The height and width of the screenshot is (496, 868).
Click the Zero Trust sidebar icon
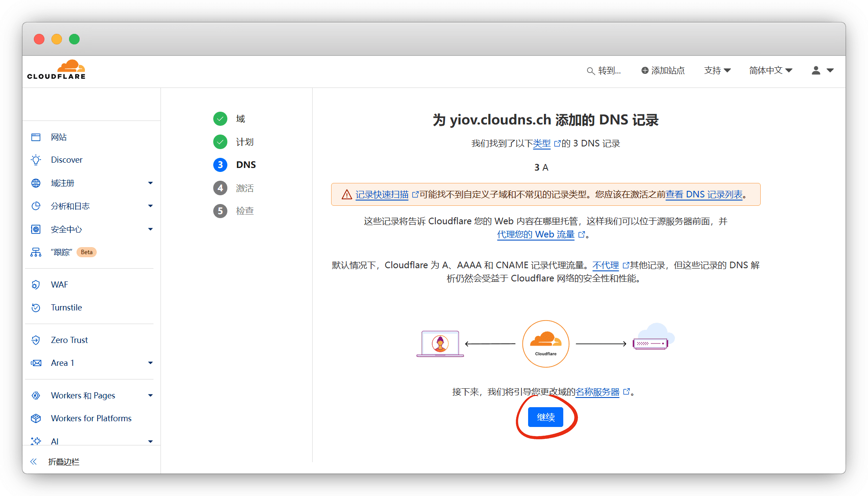point(36,340)
